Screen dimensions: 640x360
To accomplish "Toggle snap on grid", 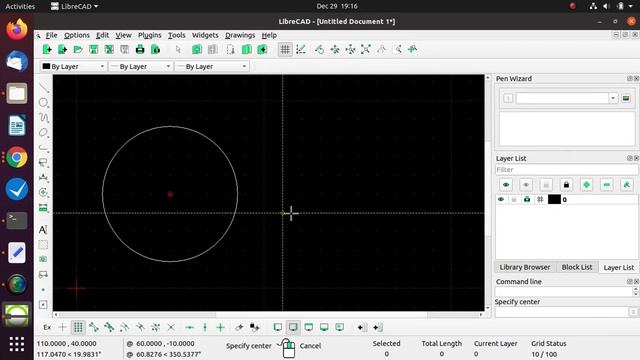I will point(78,327).
